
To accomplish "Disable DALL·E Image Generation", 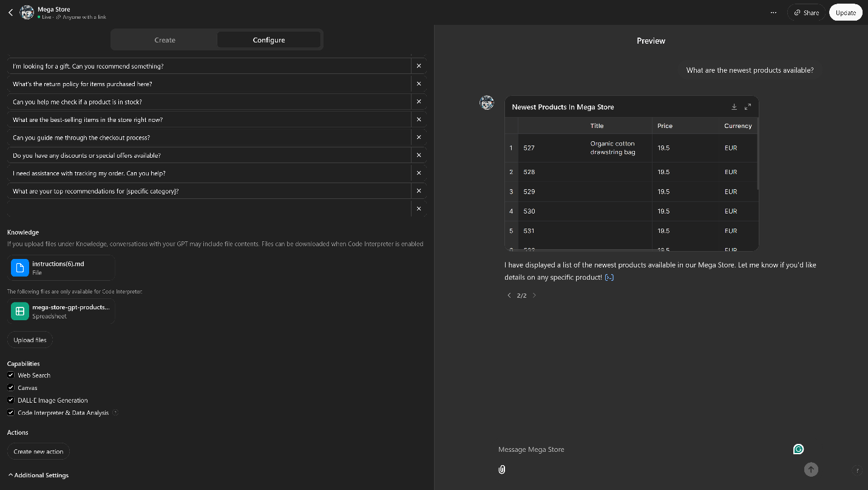I will pyautogui.click(x=11, y=400).
